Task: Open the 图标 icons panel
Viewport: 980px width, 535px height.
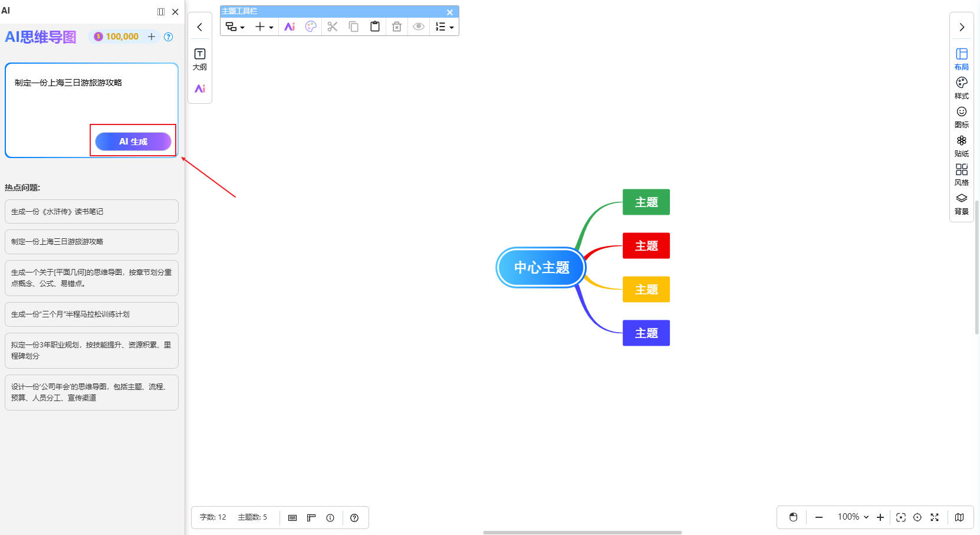Action: click(x=961, y=116)
